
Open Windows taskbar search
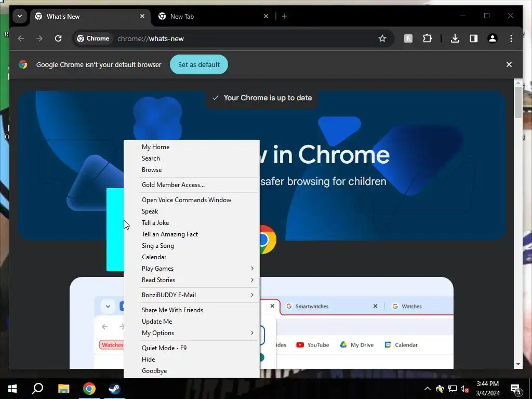click(x=37, y=389)
